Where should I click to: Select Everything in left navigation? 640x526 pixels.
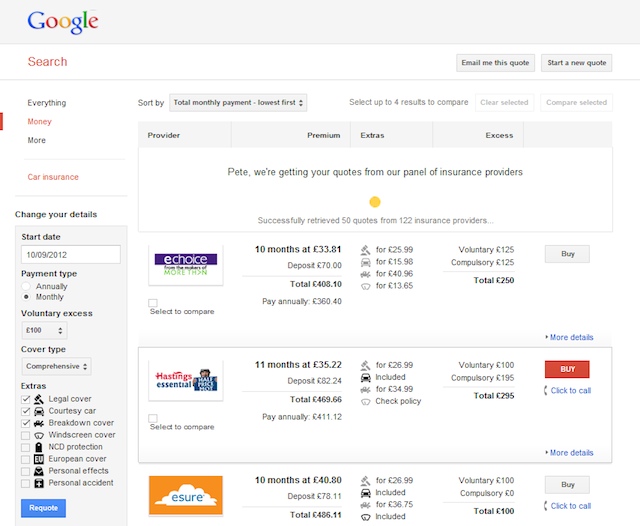(47, 103)
